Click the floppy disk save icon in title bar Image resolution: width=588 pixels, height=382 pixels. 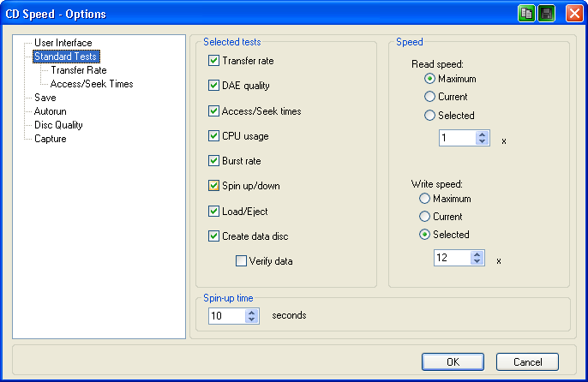[546, 13]
